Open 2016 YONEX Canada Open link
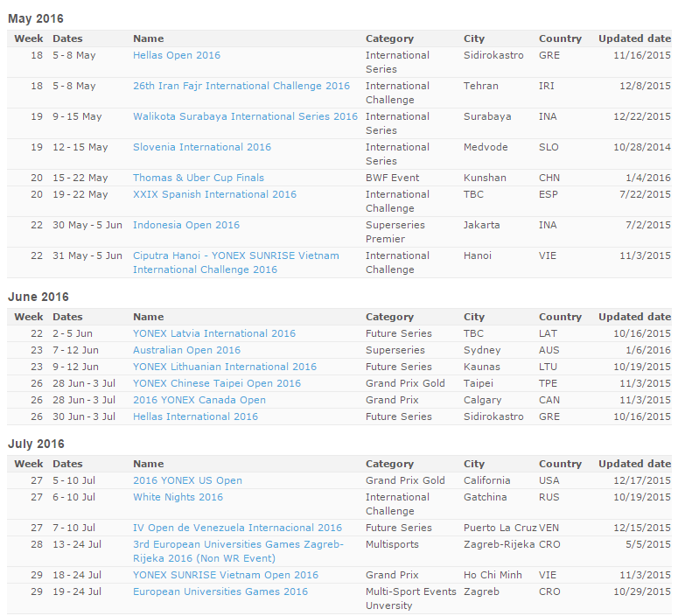678x616 pixels. tap(199, 400)
